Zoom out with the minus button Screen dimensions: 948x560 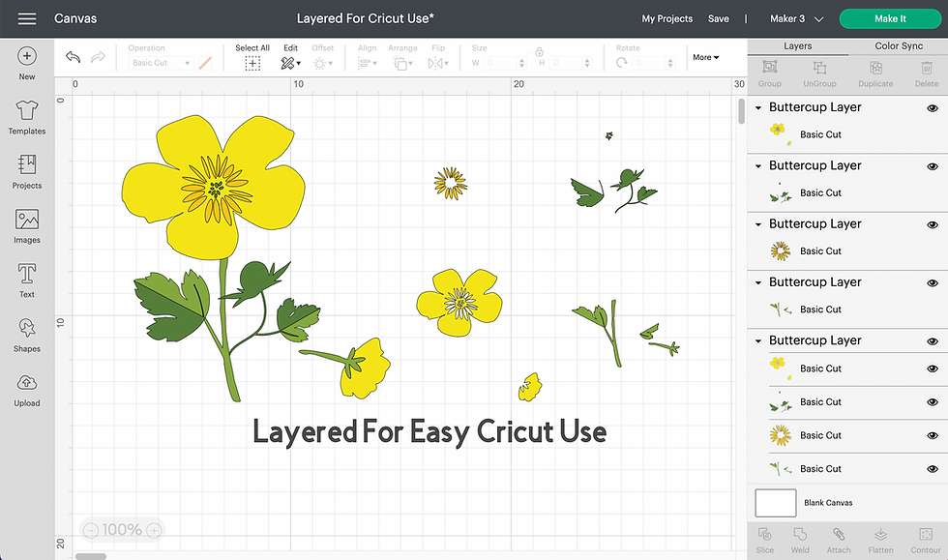tap(91, 530)
